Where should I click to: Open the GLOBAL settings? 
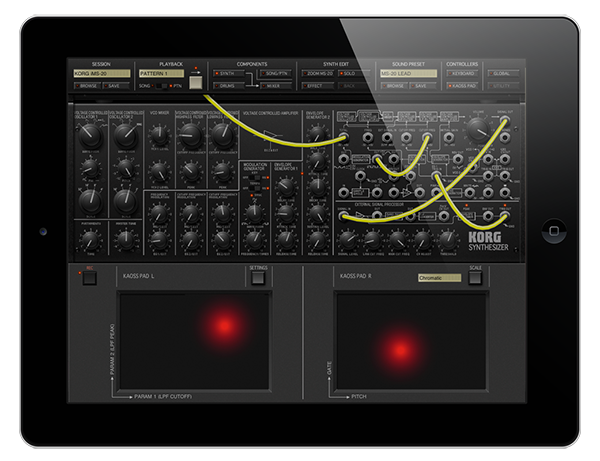coord(503,73)
